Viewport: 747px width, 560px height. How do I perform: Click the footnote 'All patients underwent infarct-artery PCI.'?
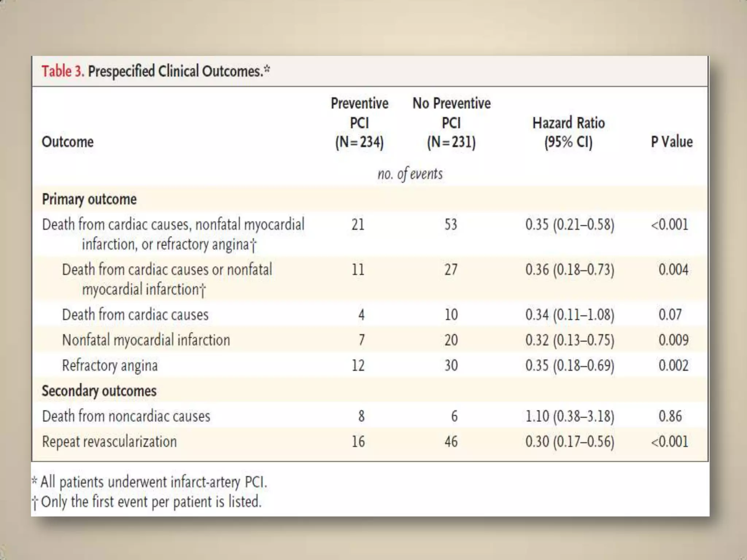153,482
